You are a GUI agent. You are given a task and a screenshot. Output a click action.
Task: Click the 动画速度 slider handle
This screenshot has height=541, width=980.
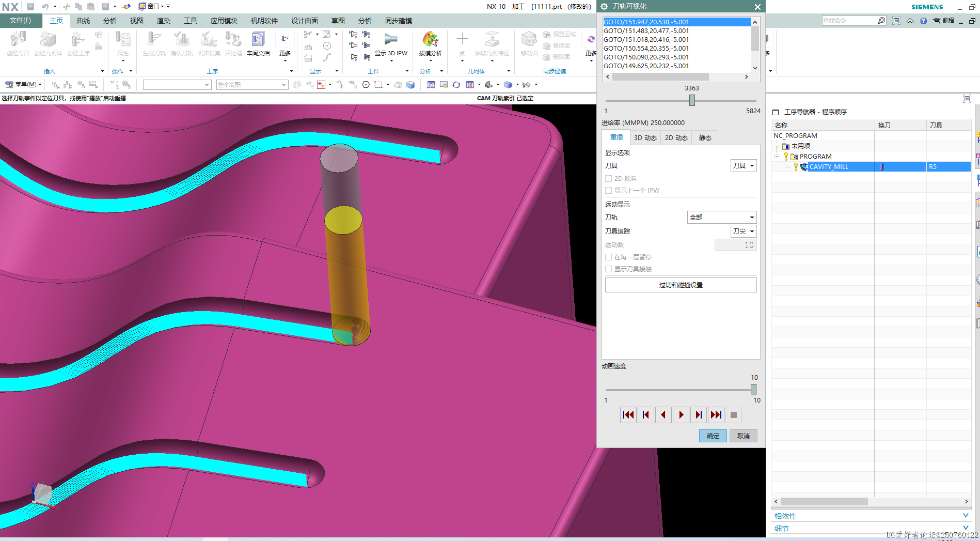(753, 390)
